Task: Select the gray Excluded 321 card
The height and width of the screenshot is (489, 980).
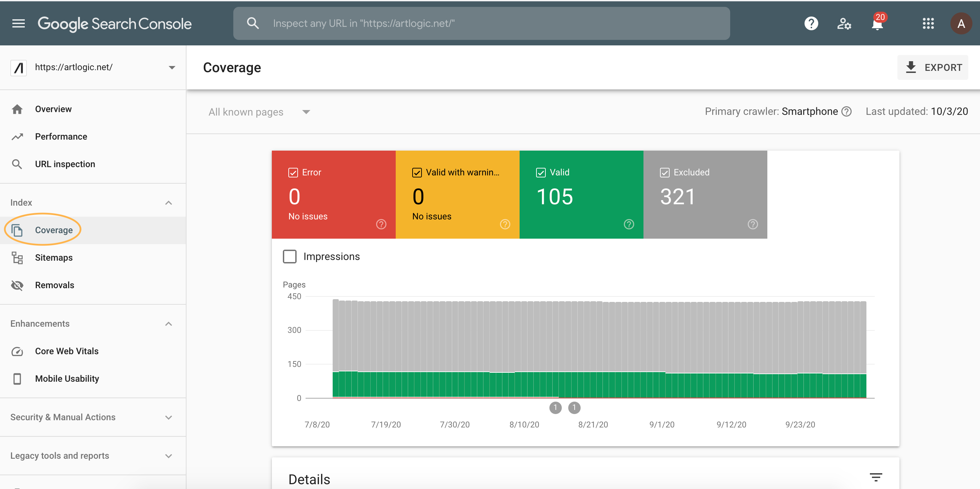Action: pyautogui.click(x=705, y=195)
